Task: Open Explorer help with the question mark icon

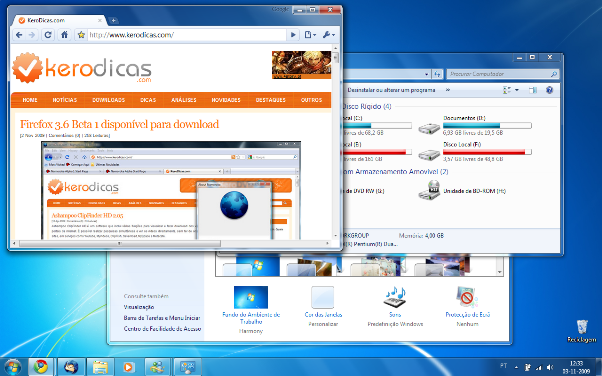Action: 549,90
